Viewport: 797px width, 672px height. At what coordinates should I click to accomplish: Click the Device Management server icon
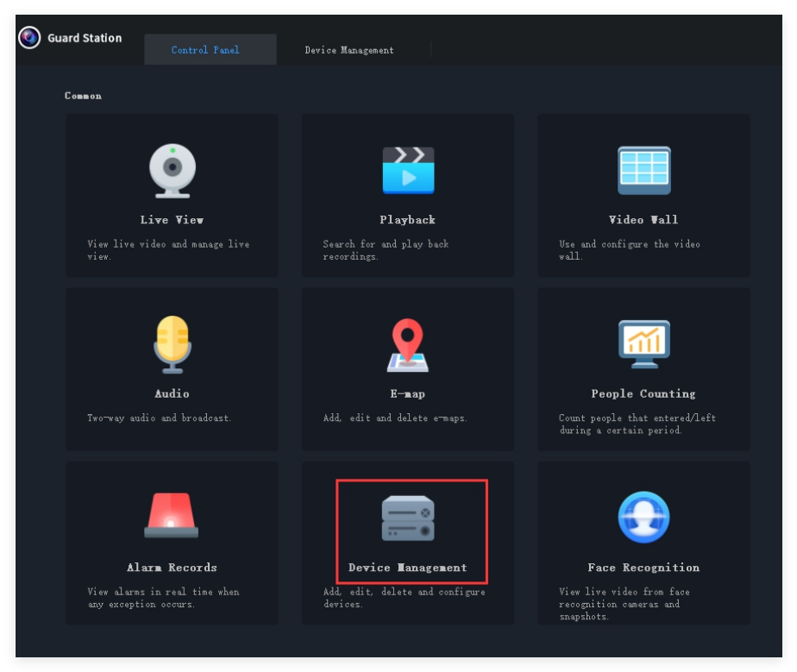pyautogui.click(x=408, y=518)
